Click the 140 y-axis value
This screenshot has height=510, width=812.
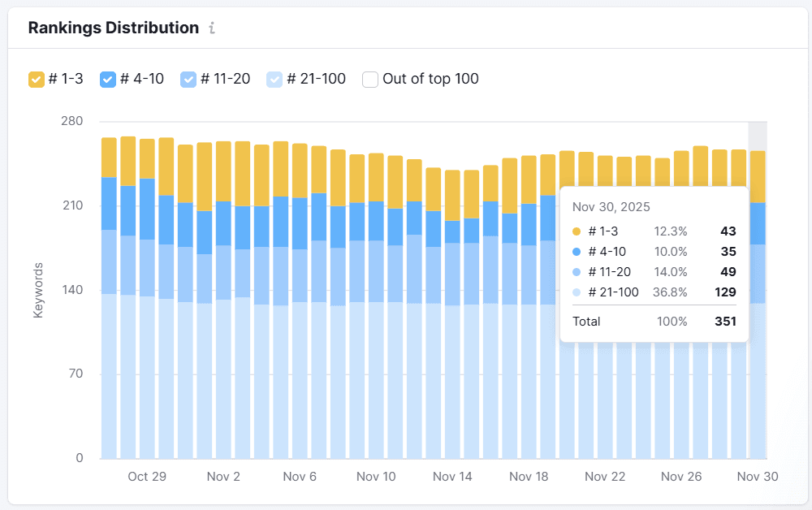72,290
